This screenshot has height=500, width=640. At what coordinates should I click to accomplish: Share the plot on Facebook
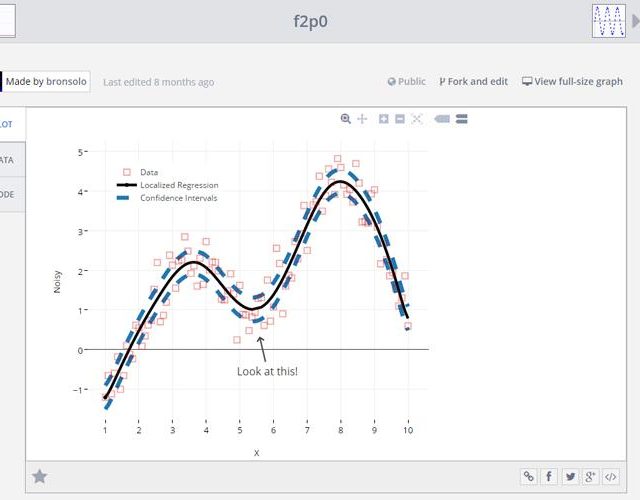click(549, 476)
